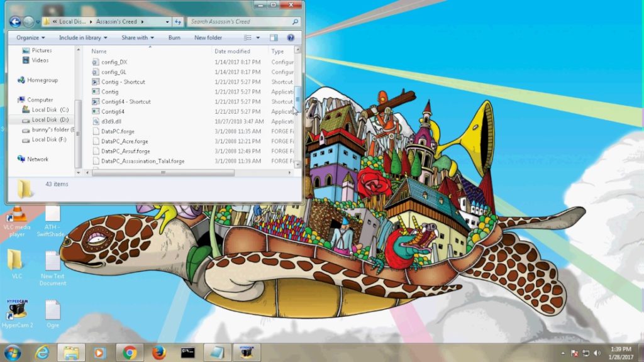Viewport: 644px width, 362px height.
Task: Open the Include in library menu
Action: coord(83,38)
